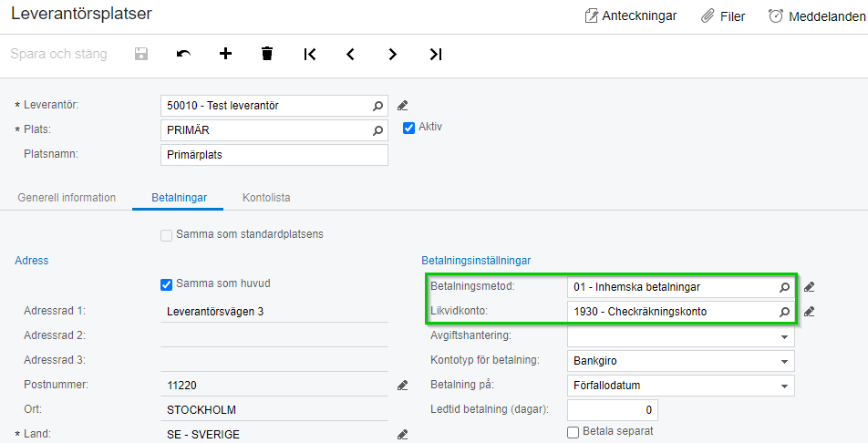Add a new record with plus icon
This screenshot has width=868, height=443.
[x=225, y=54]
